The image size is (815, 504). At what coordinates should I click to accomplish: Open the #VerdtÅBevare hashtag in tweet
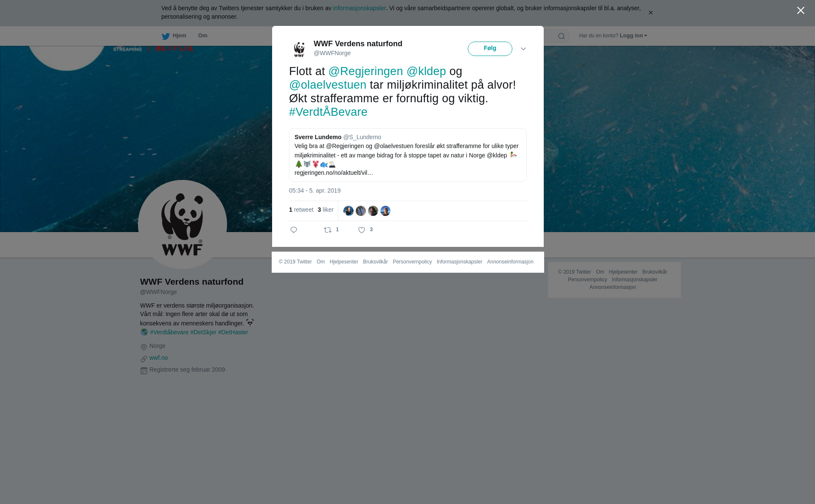pyautogui.click(x=328, y=112)
